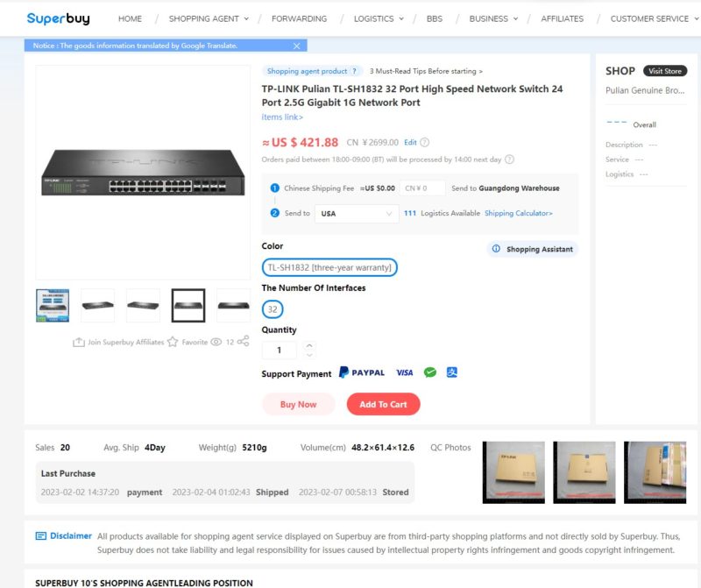This screenshot has height=588, width=701.
Task: Select the fourth highlighted product thumbnail
Action: (188, 306)
